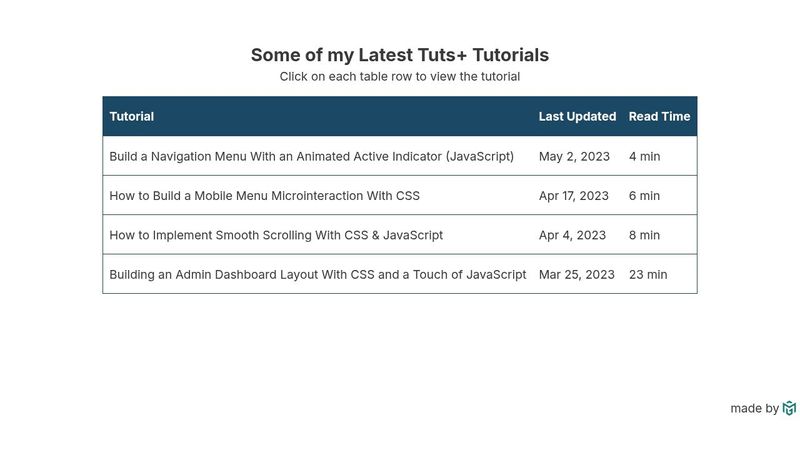The width and height of the screenshot is (800, 450).
Task: Select the Apr 17, 2023 date cell
Action: pos(573,195)
